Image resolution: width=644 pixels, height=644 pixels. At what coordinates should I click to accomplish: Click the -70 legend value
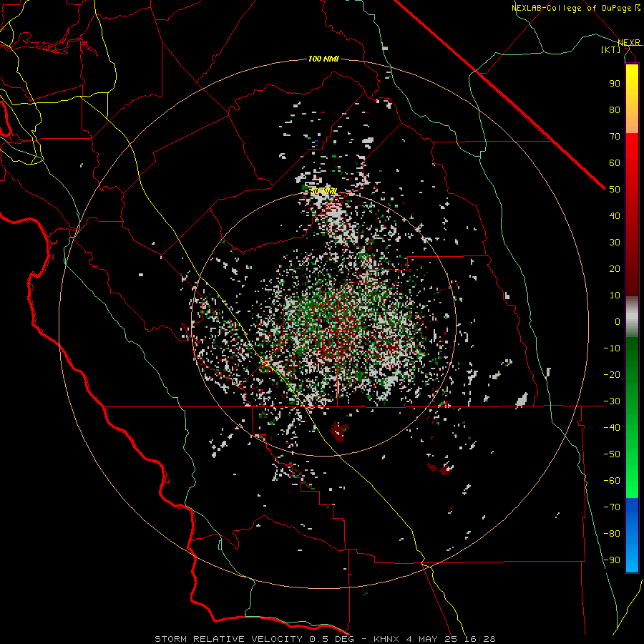click(x=612, y=507)
